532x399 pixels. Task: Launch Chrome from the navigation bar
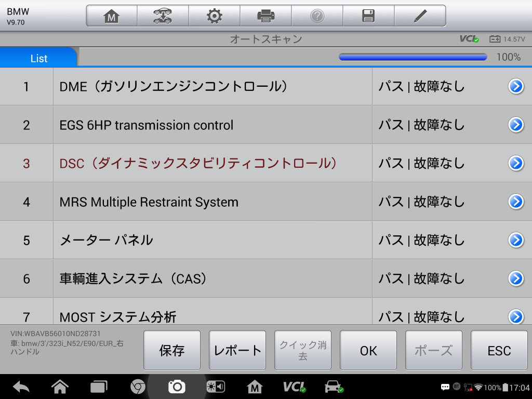click(138, 387)
